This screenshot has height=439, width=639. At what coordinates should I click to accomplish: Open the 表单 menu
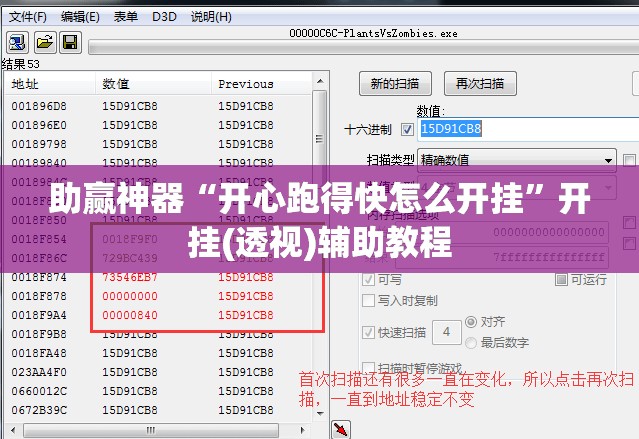pyautogui.click(x=126, y=17)
